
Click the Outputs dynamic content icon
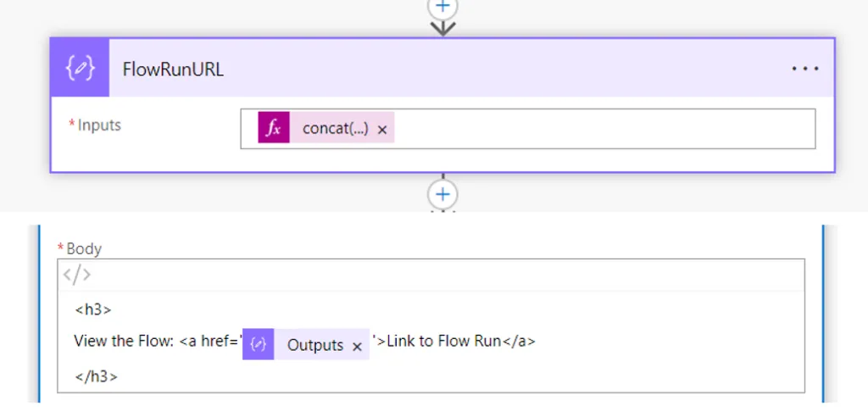click(258, 344)
